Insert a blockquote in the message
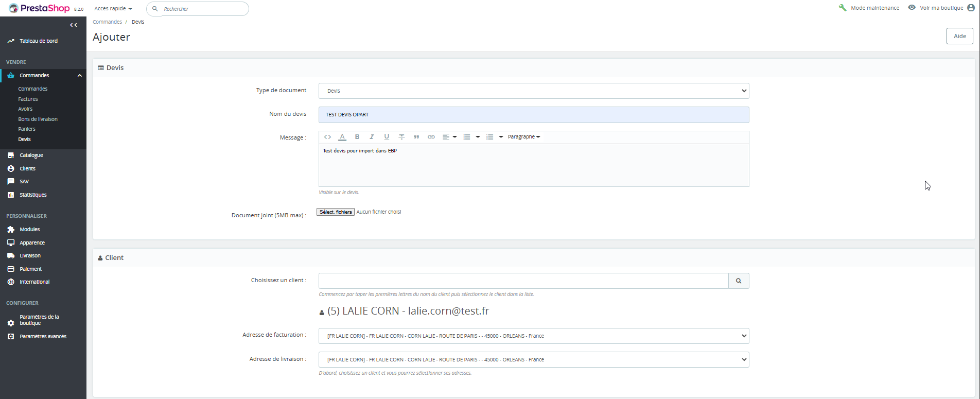Screen dimensions: 980x399 click(x=416, y=137)
